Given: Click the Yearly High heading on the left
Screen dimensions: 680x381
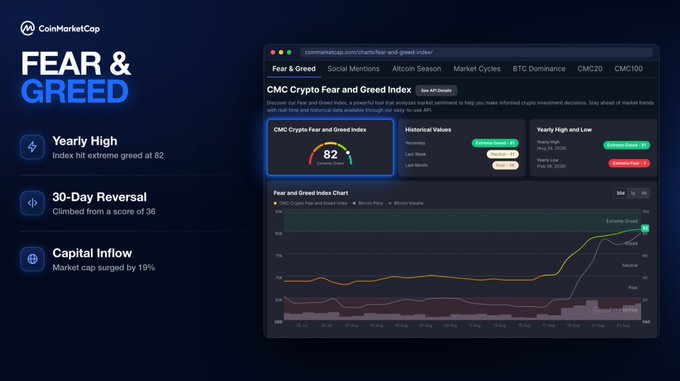Looking at the screenshot, I should (85, 141).
